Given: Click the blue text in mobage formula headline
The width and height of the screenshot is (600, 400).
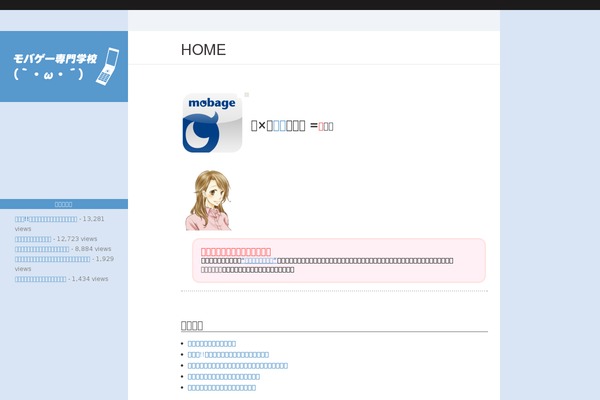Looking at the screenshot, I should [x=279, y=126].
